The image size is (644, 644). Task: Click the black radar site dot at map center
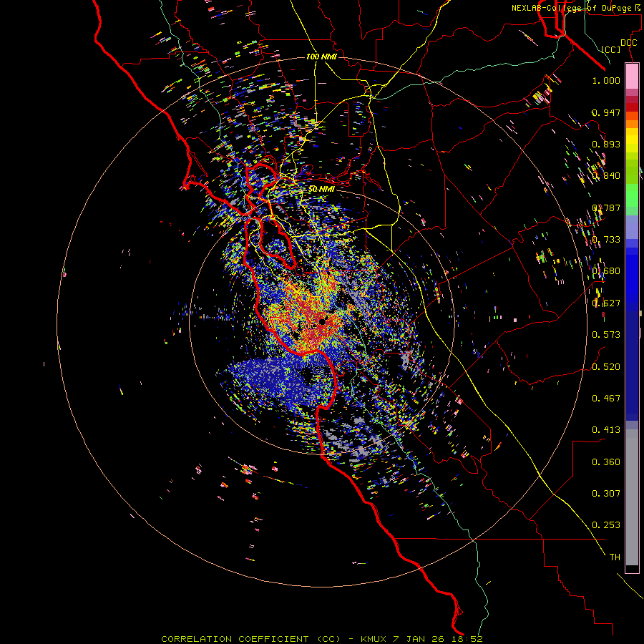(x=323, y=322)
